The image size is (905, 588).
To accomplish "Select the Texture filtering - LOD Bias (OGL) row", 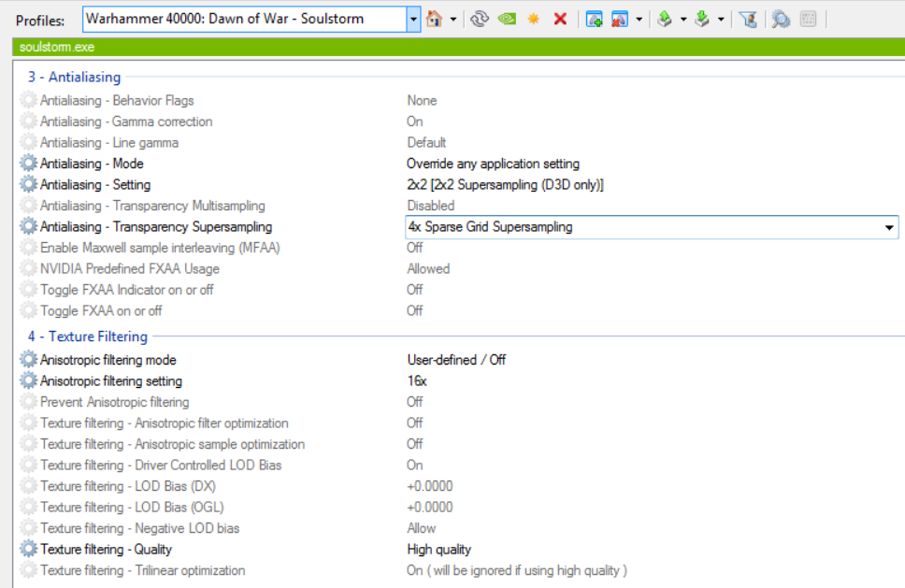I will (x=459, y=508).
